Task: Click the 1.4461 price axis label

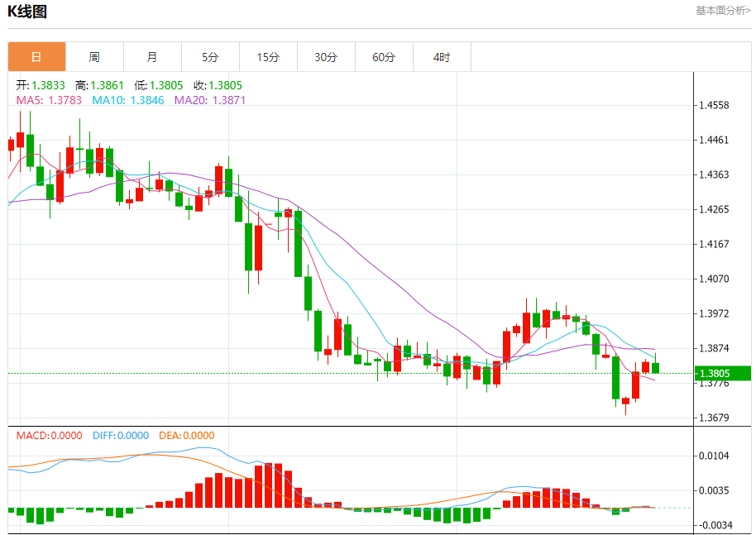Action: click(714, 141)
